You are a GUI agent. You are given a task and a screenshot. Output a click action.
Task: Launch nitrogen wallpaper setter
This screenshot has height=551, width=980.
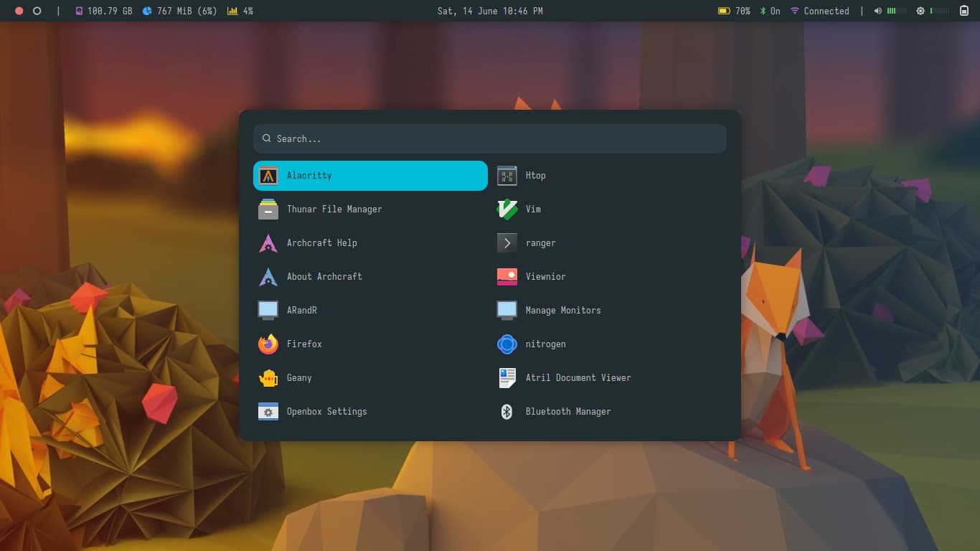tap(609, 344)
